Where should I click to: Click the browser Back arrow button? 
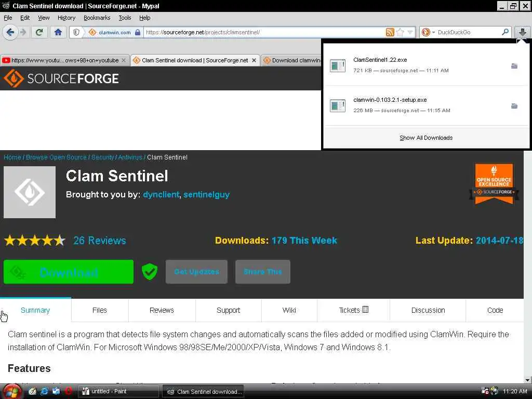click(x=10, y=32)
